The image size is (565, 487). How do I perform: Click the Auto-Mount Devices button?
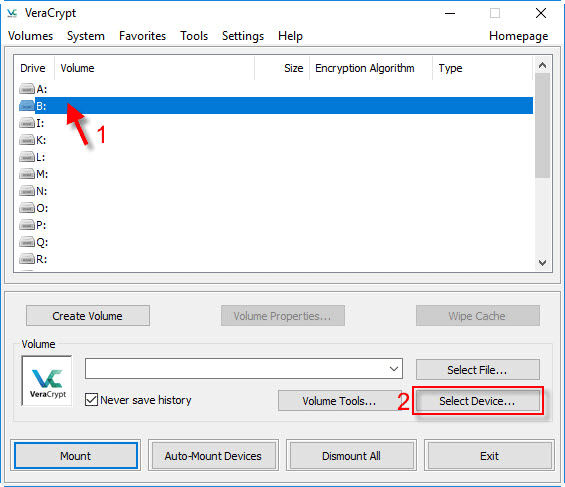[213, 456]
